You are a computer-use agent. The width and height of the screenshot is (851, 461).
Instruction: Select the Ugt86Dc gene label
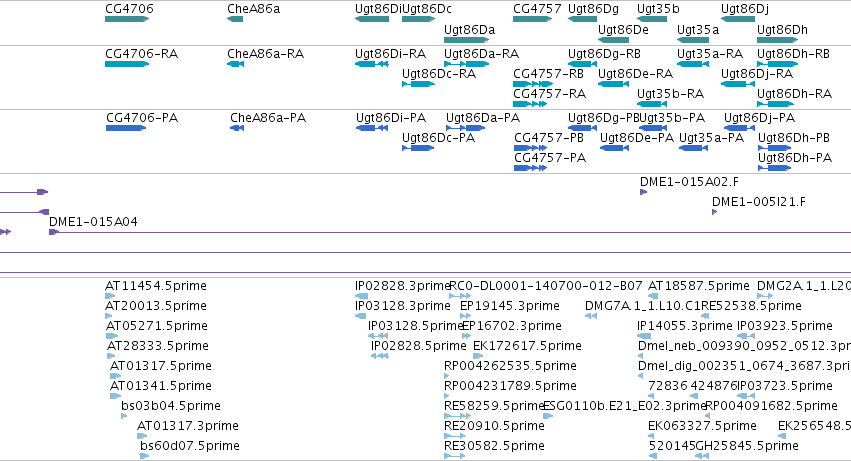427,9
